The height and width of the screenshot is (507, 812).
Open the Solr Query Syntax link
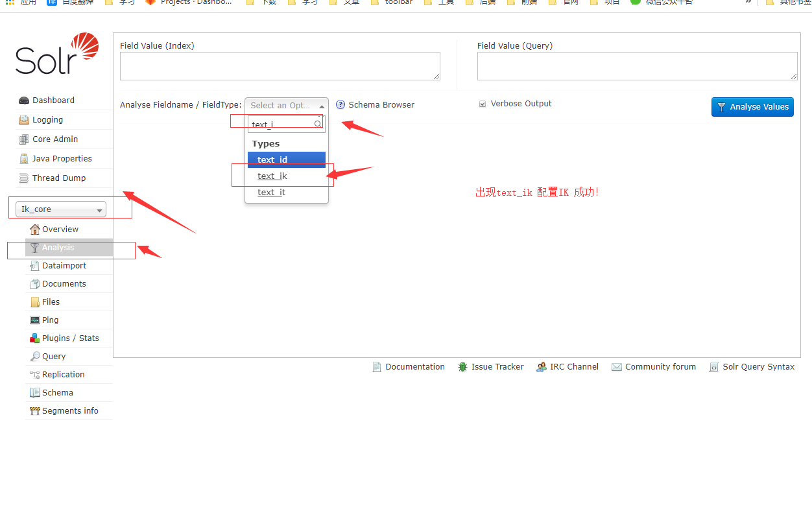pos(759,367)
